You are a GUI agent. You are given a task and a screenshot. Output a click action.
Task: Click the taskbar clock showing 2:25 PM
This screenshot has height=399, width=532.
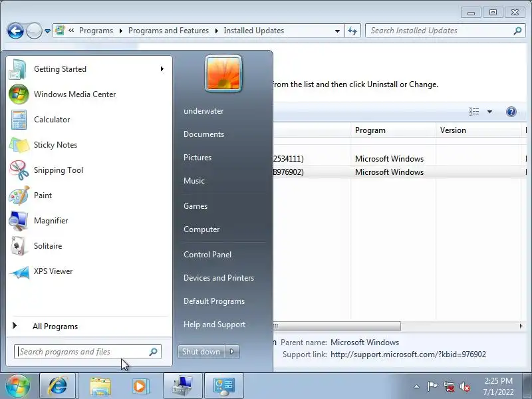[x=498, y=386]
